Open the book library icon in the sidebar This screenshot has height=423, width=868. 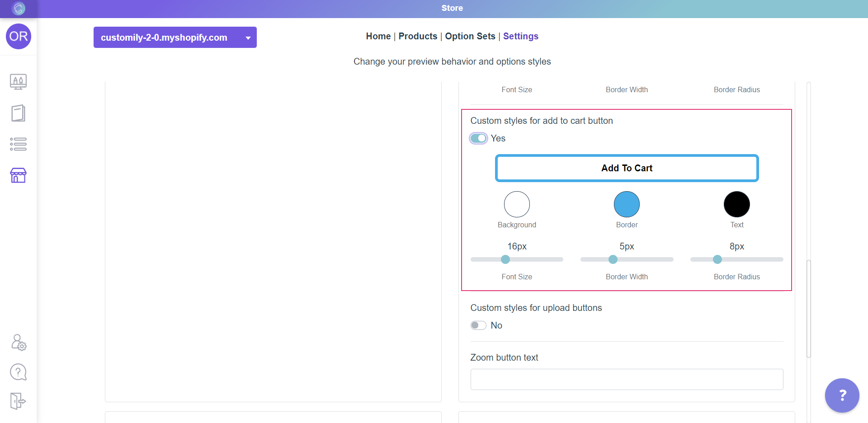(x=19, y=113)
